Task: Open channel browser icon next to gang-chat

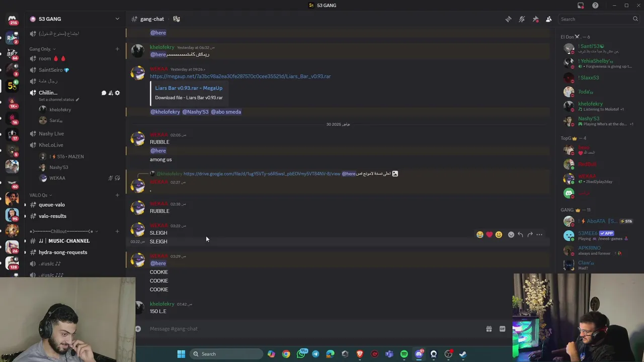Action: 177,19
